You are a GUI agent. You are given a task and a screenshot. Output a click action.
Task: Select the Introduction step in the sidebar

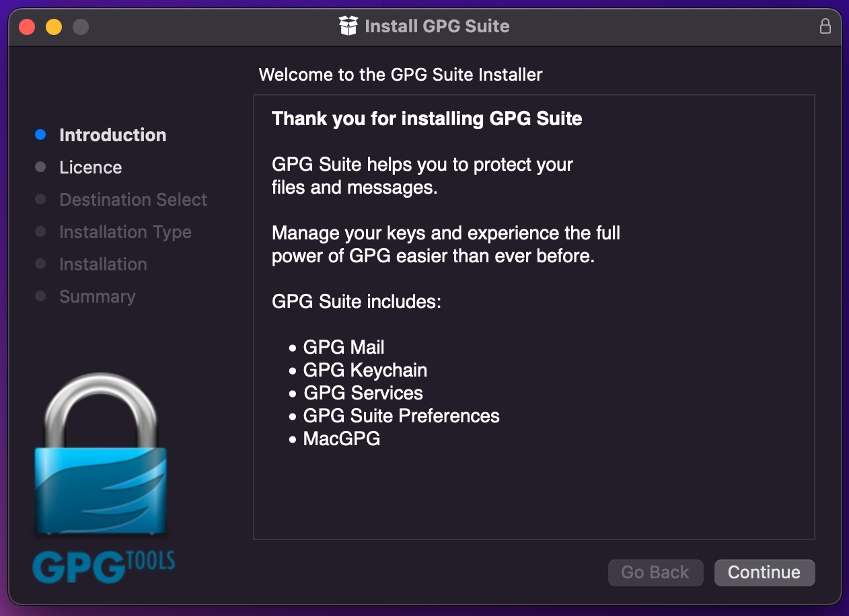coord(112,135)
